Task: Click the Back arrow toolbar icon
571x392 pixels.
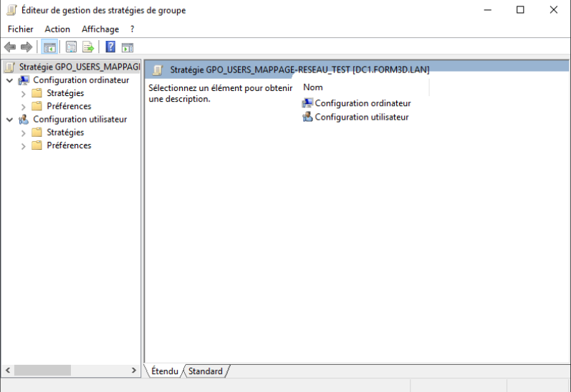Action: (10, 47)
